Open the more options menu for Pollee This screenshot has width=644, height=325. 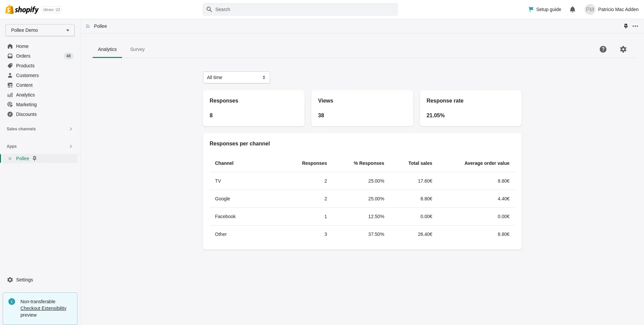636,26
